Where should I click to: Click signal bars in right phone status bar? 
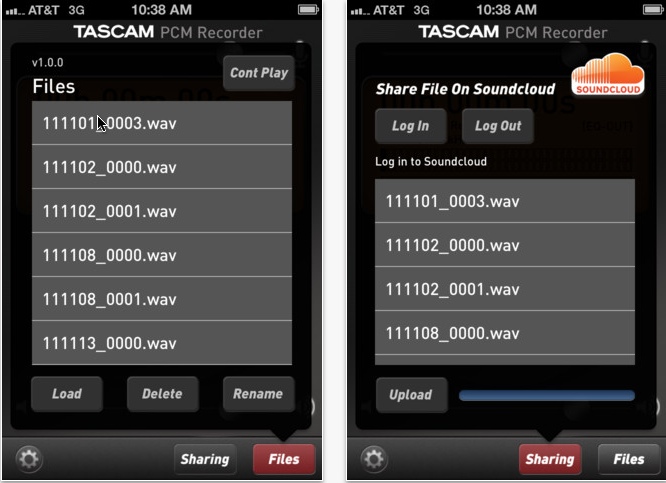click(x=360, y=11)
